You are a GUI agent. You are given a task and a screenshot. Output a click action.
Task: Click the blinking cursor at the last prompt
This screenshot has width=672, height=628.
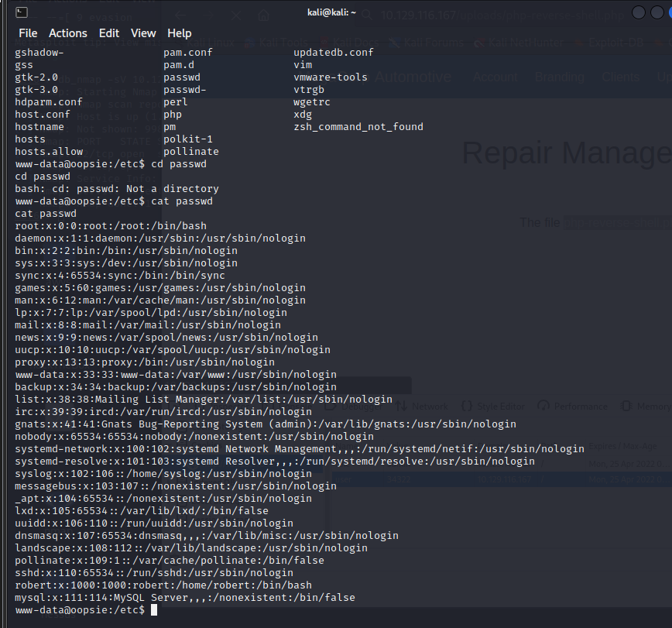(x=154, y=610)
